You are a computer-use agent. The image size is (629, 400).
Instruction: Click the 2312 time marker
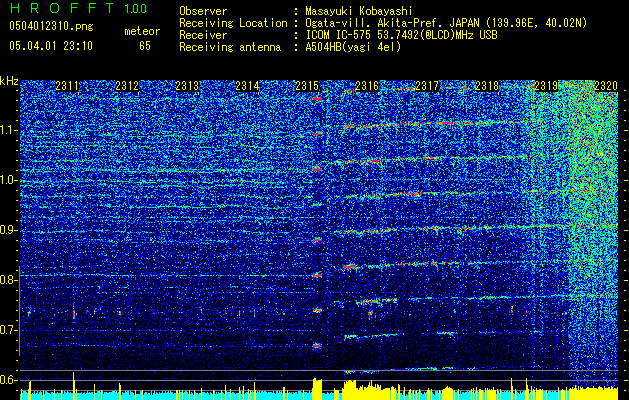[x=127, y=86]
